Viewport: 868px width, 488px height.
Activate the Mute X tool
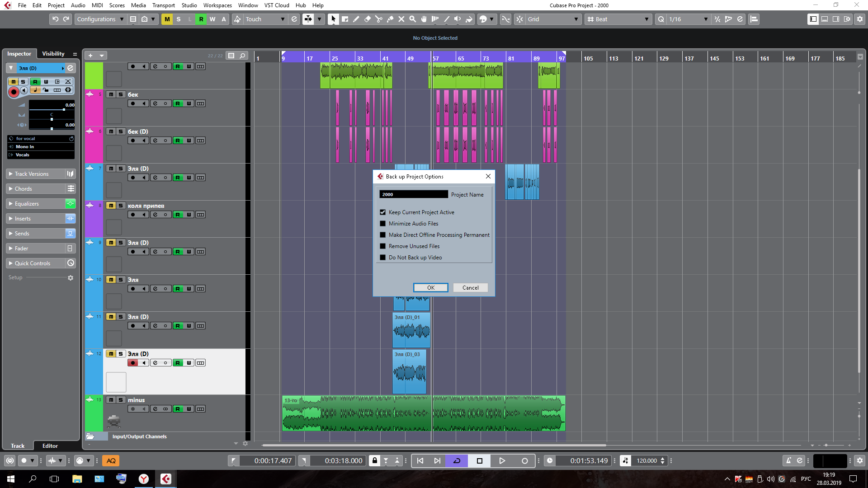click(x=401, y=19)
